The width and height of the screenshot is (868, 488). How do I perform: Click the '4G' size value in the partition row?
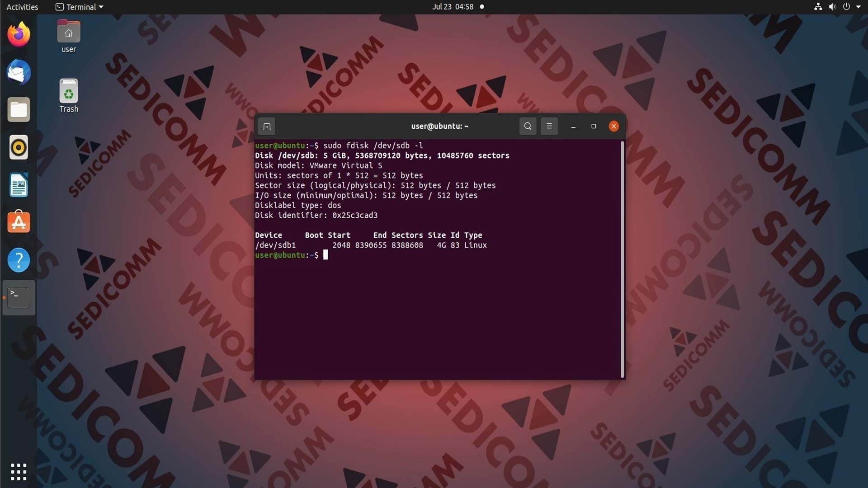point(441,245)
